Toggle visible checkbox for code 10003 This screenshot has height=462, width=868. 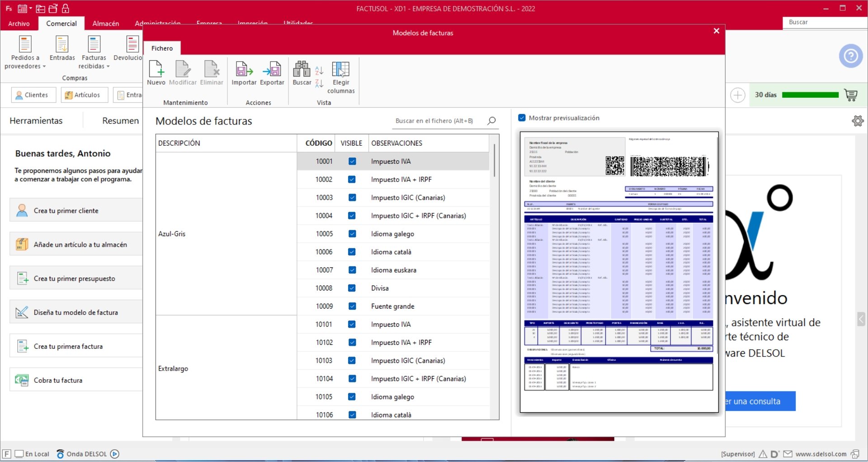352,197
